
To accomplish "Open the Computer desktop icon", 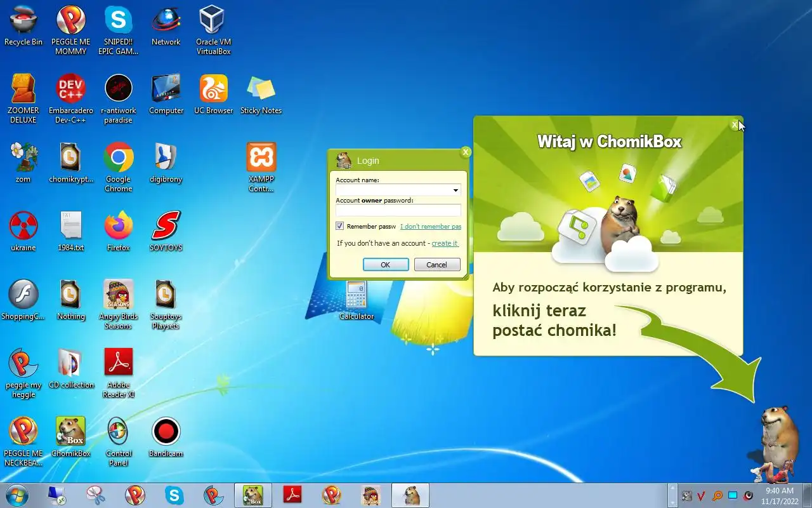I will point(166,94).
